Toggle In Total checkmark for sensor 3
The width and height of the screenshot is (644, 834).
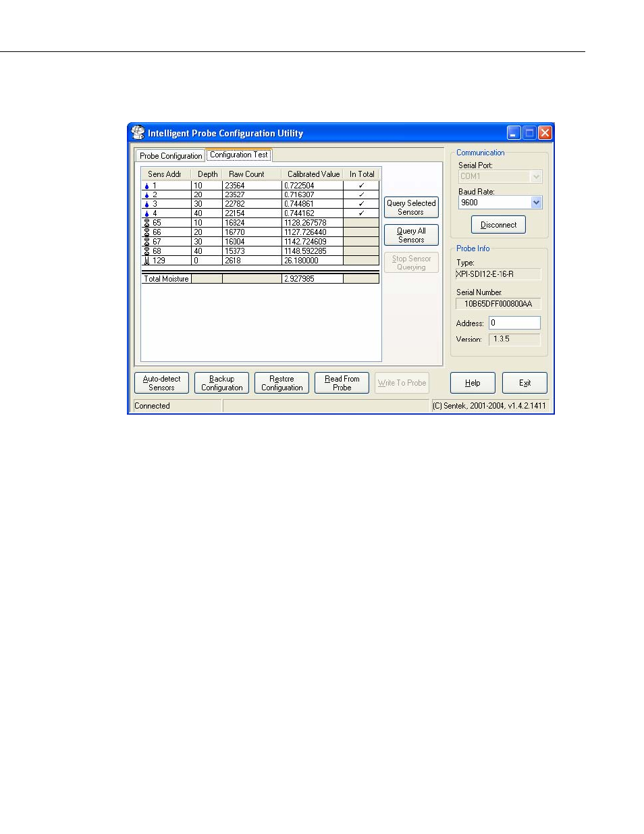(361, 204)
